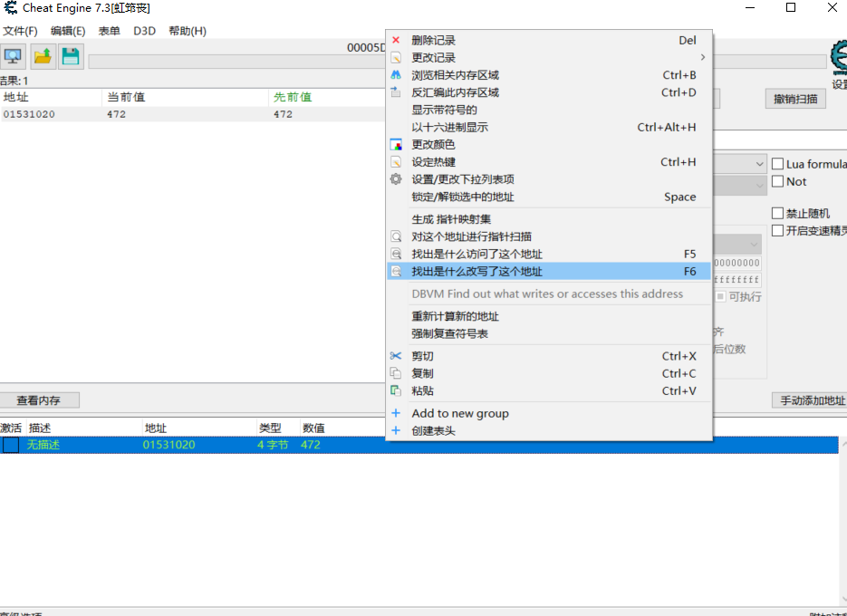Click the color icon beside 更改颜色
The image size is (847, 616).
[396, 144]
